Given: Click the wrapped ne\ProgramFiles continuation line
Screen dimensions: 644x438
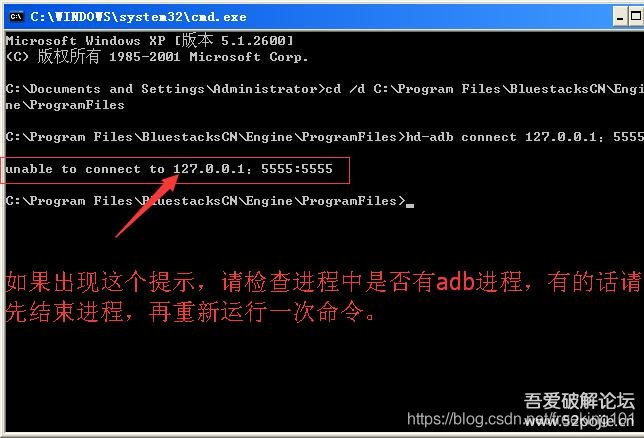Looking at the screenshot, I should [65, 105].
